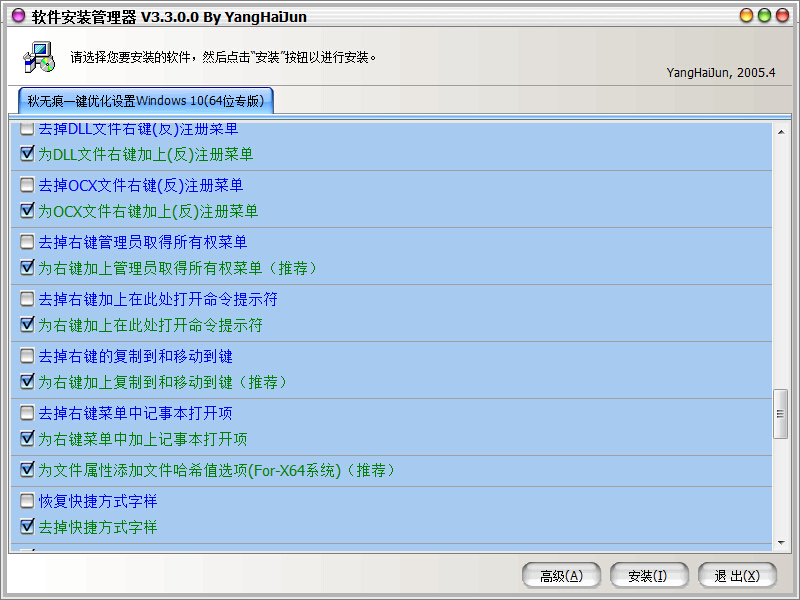This screenshot has width=800, height=600.
Task: Tick 去掉右键的复制到和移动到键 checkbox
Action: click(x=27, y=356)
